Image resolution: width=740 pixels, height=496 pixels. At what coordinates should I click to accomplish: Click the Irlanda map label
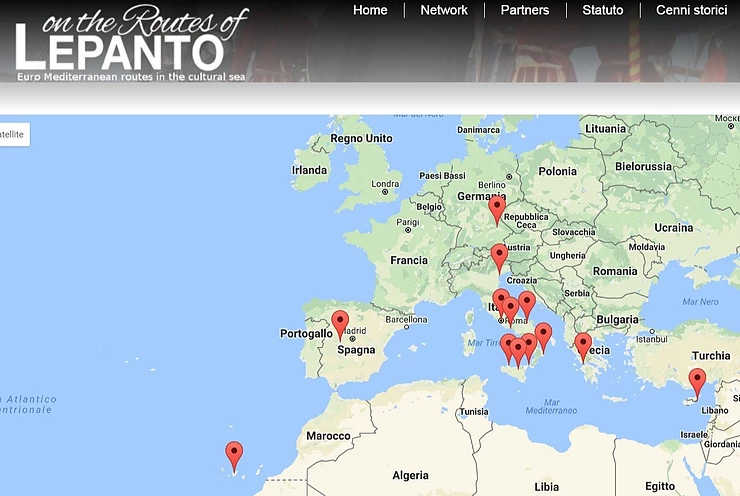click(309, 170)
